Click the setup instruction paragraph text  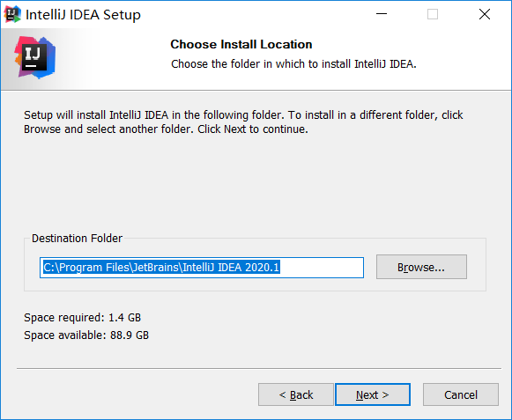[243, 122]
